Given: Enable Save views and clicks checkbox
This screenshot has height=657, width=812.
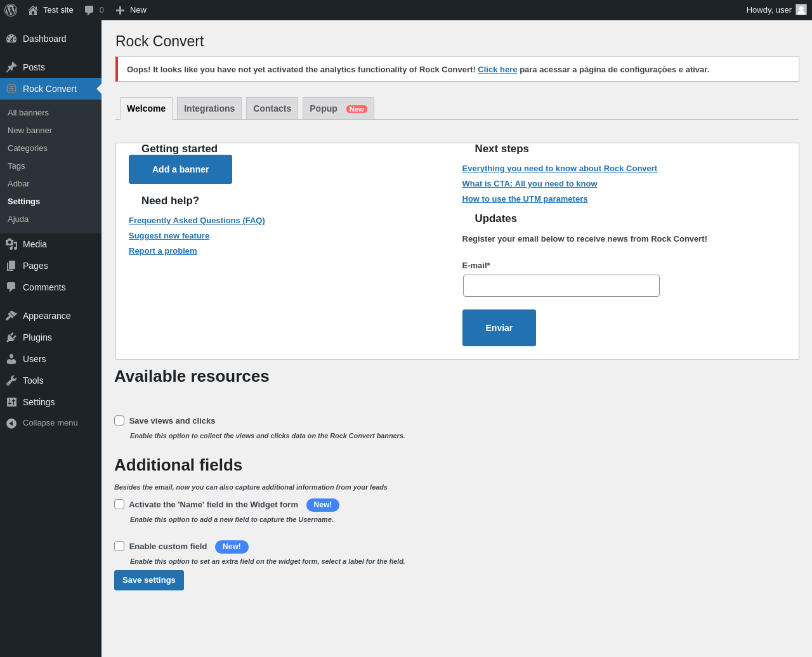Looking at the screenshot, I should [x=119, y=420].
